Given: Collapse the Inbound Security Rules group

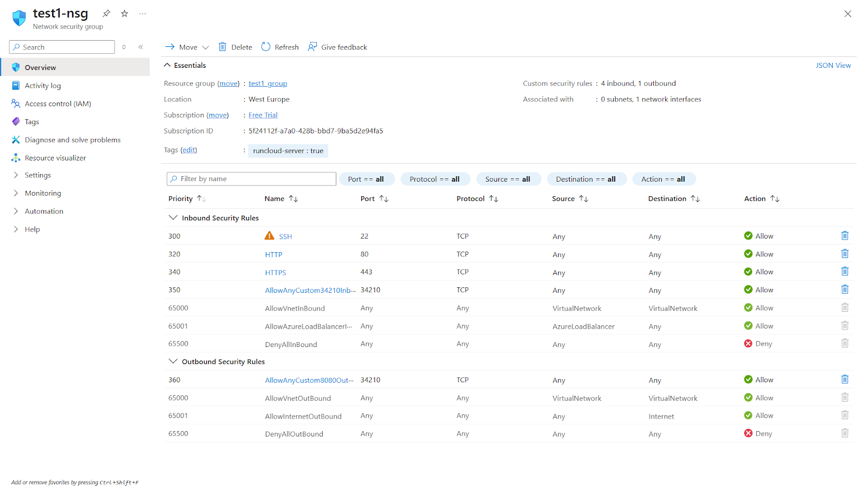Looking at the screenshot, I should [173, 218].
